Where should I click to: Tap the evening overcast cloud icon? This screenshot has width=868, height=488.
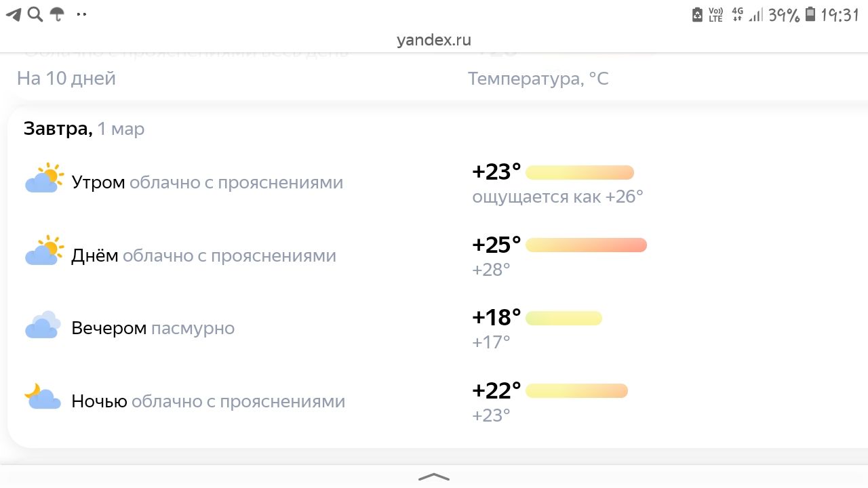coord(43,325)
